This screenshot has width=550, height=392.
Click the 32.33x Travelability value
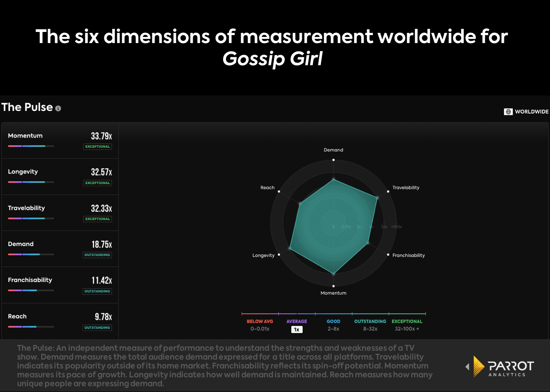(x=101, y=208)
